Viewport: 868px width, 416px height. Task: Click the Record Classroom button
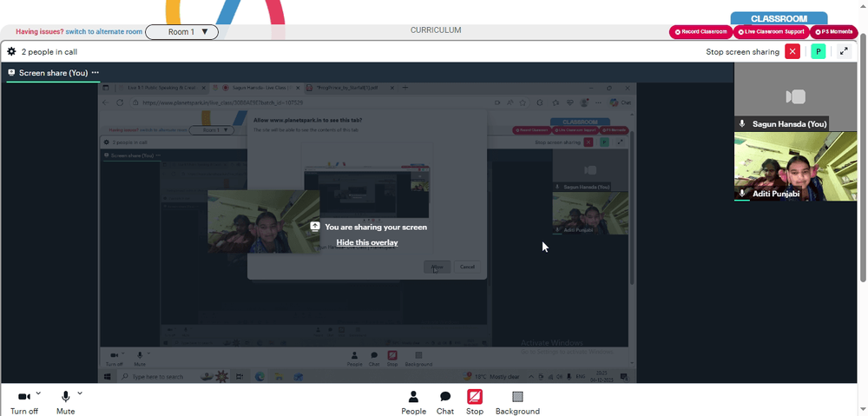point(700,31)
